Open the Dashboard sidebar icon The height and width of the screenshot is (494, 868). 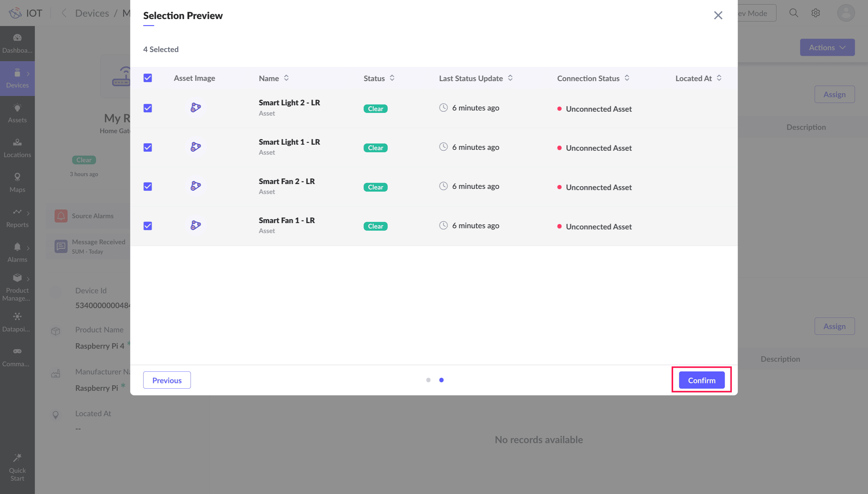click(17, 38)
